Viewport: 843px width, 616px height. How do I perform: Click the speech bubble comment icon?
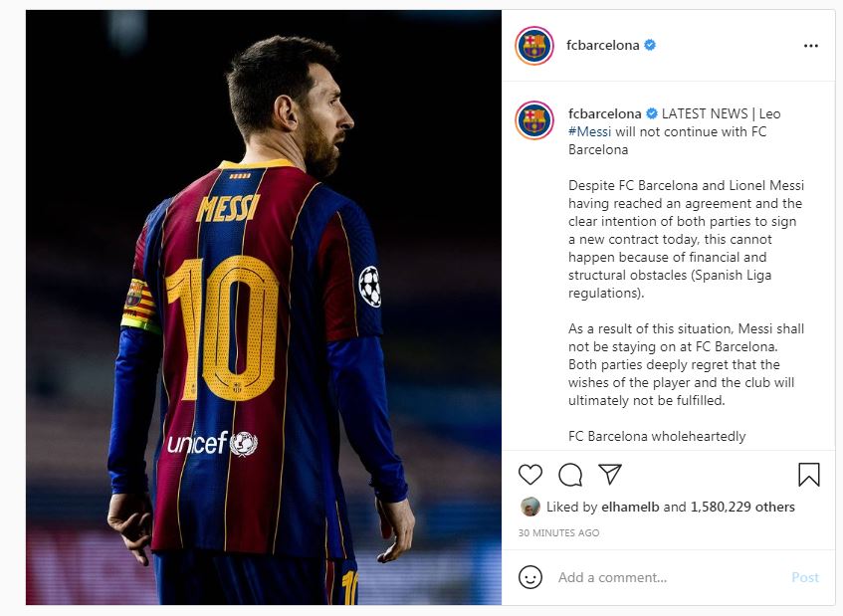(x=570, y=475)
